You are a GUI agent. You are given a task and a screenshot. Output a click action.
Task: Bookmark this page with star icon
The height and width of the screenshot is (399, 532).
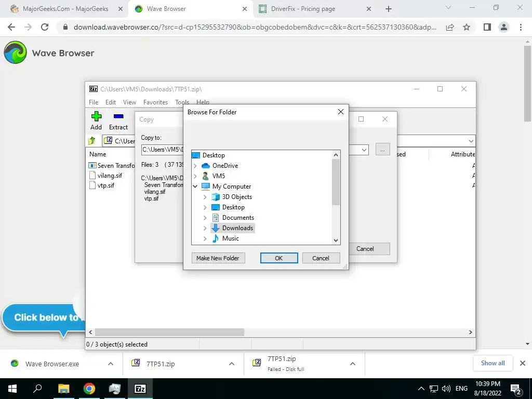point(467,27)
